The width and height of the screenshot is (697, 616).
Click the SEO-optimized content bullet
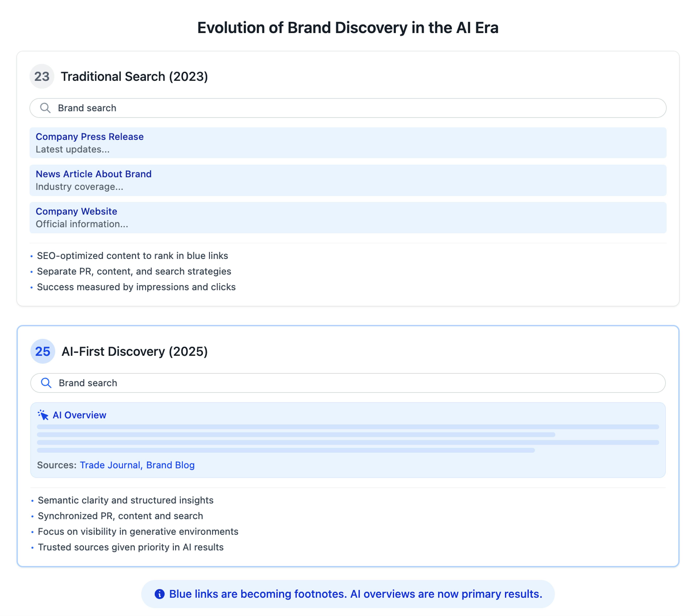(132, 256)
